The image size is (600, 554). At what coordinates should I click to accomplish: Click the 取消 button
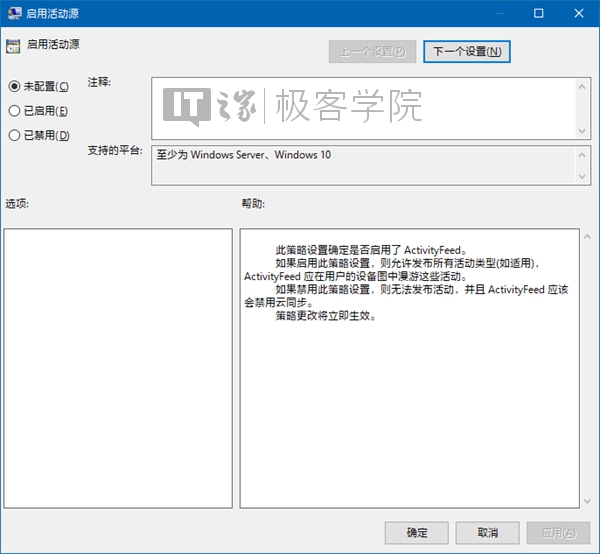pyautogui.click(x=488, y=533)
